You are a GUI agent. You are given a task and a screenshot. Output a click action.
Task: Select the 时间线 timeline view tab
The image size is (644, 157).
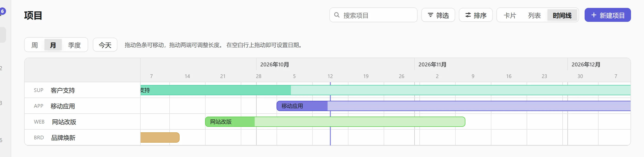point(562,15)
